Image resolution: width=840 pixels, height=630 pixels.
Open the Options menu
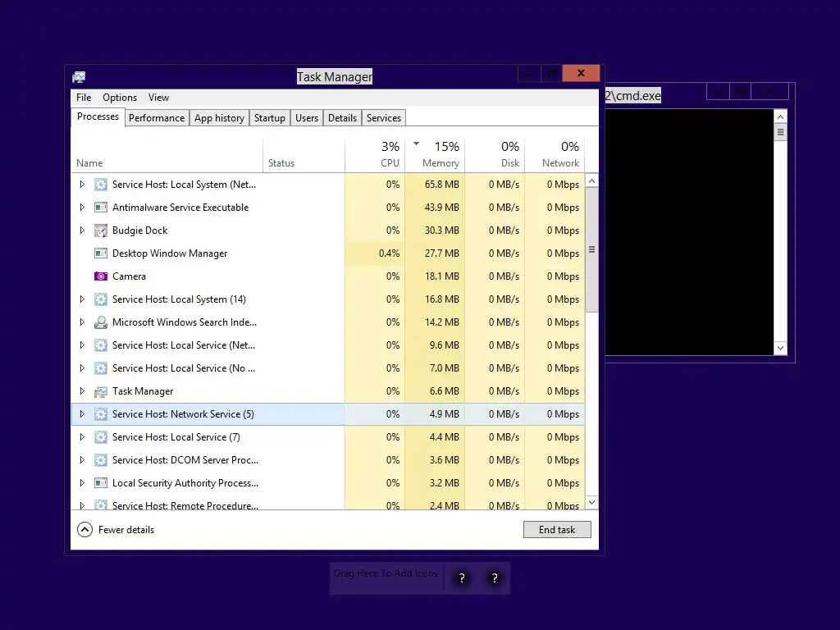pos(120,98)
